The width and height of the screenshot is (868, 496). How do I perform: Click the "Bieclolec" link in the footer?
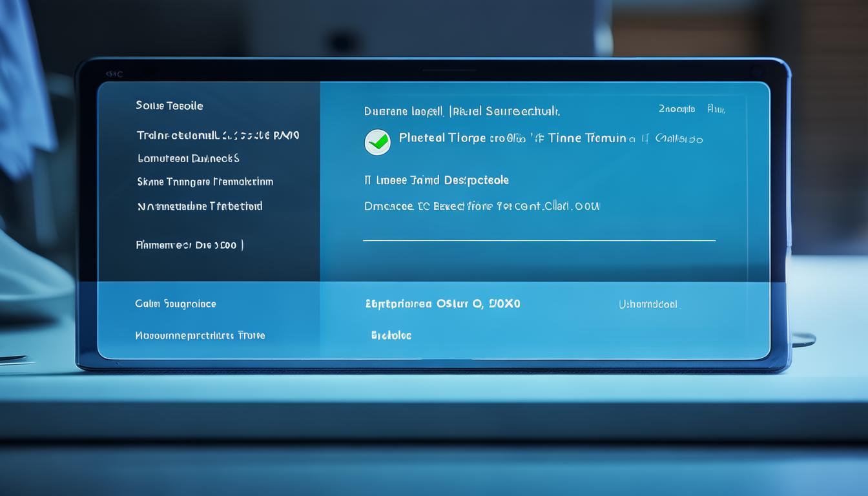click(391, 335)
